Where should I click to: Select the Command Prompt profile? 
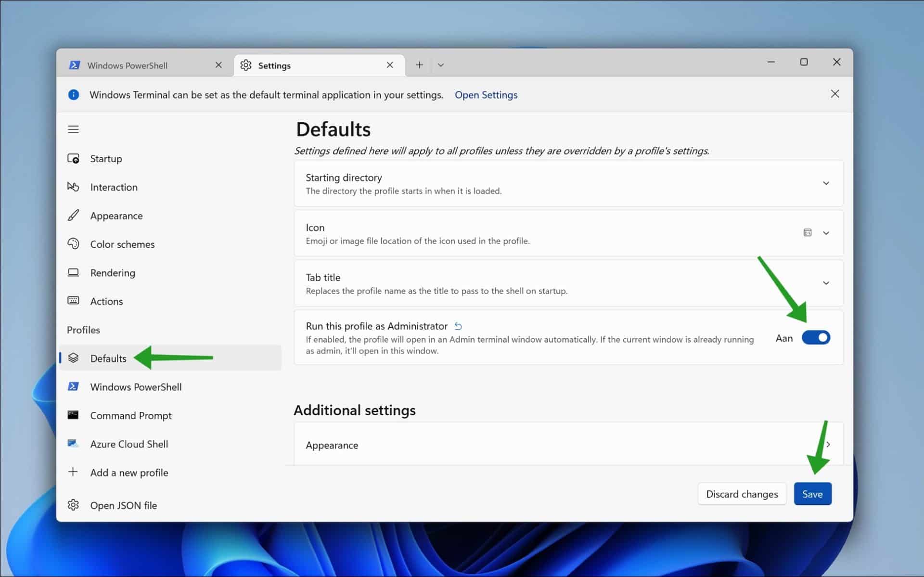point(170,415)
